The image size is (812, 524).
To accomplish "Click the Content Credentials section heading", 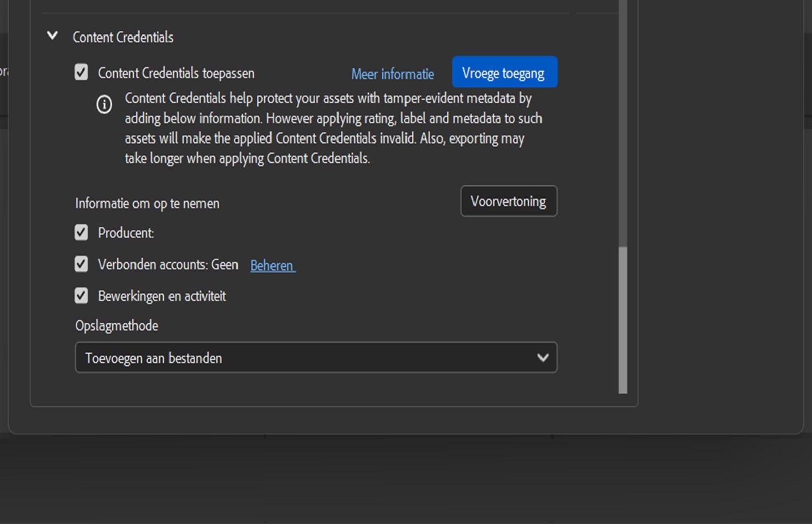I will click(123, 37).
